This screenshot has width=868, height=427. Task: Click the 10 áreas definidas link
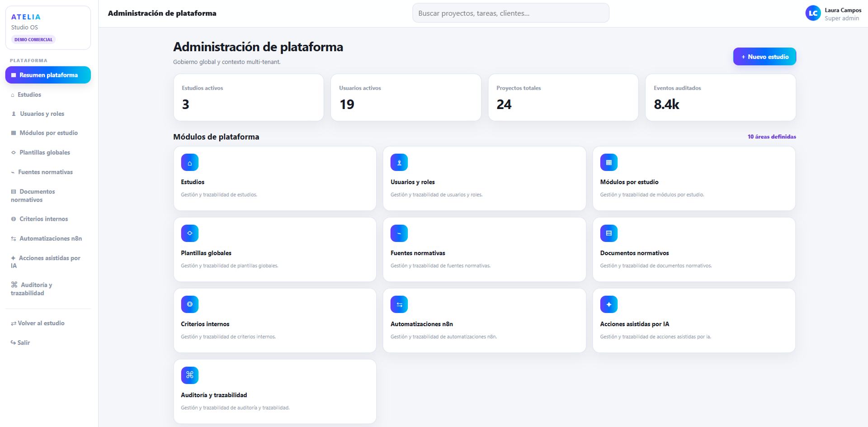pyautogui.click(x=772, y=137)
